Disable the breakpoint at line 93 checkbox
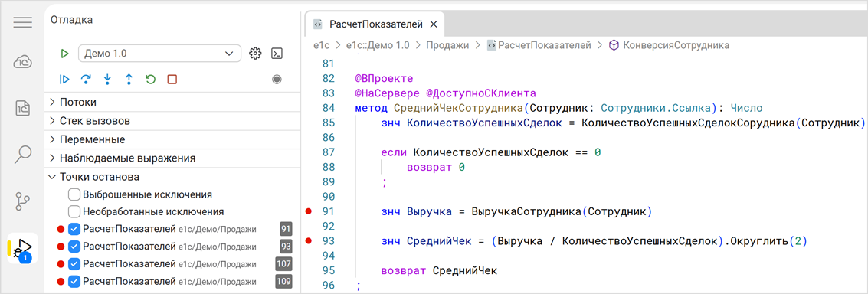Screen dimensions: 868x294 [x=74, y=247]
